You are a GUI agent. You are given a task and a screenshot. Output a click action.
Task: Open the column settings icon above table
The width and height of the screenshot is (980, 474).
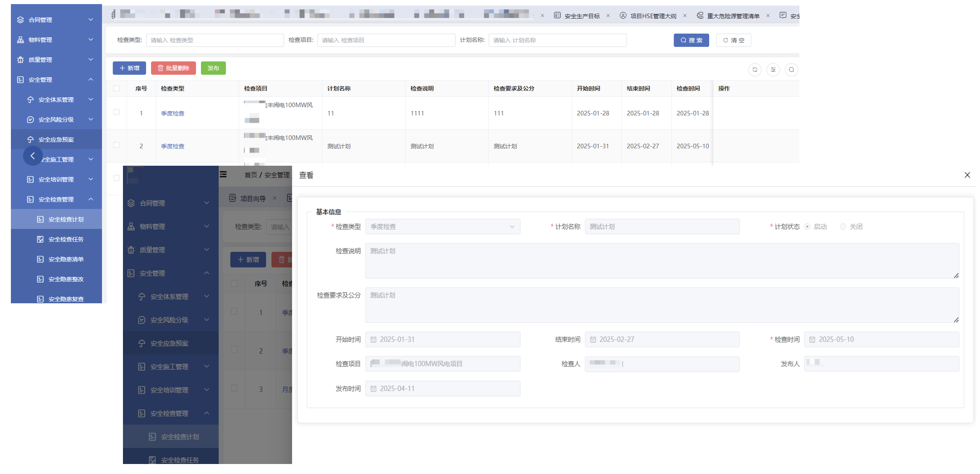point(773,69)
